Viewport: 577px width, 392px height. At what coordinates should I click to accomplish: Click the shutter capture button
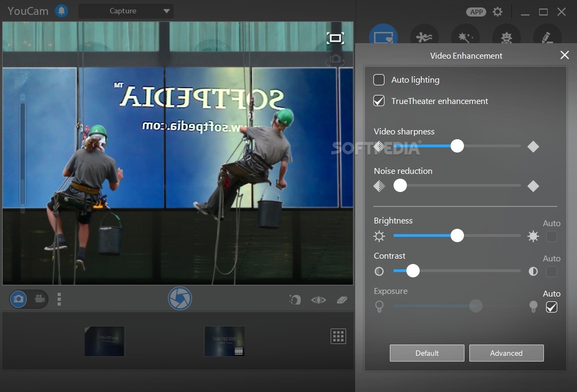pyautogui.click(x=180, y=299)
